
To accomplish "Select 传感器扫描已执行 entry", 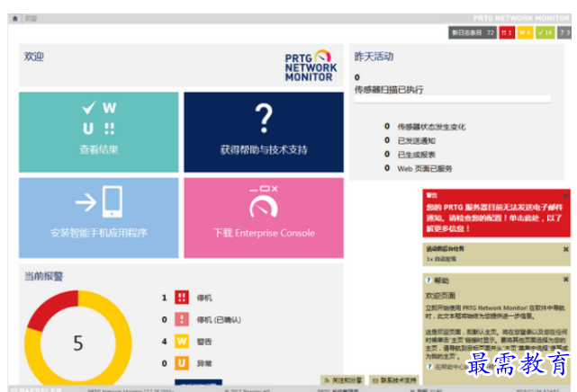I will click(x=389, y=90).
